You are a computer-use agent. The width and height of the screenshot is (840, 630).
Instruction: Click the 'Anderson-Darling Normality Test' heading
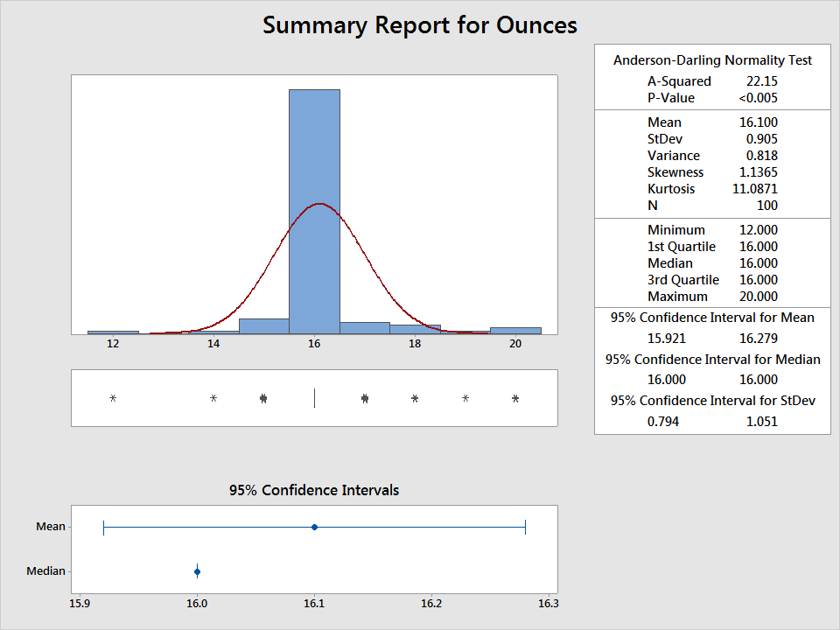pos(712,60)
